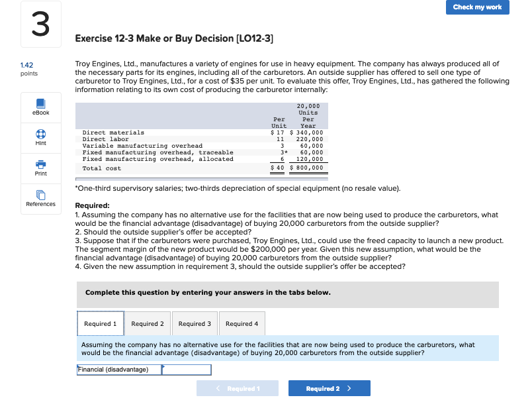532x418 pixels.
Task: Switch to the Required 3 tab
Action: [195, 323]
